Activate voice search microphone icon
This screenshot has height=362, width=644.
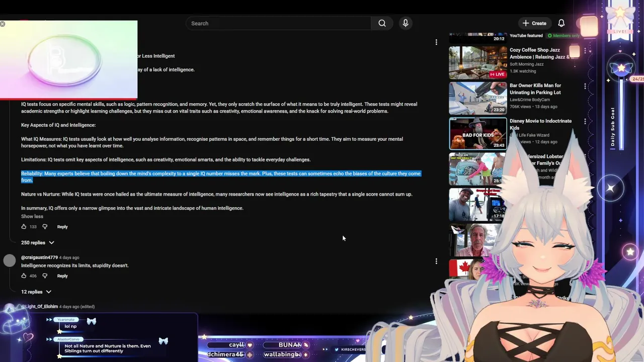point(406,23)
